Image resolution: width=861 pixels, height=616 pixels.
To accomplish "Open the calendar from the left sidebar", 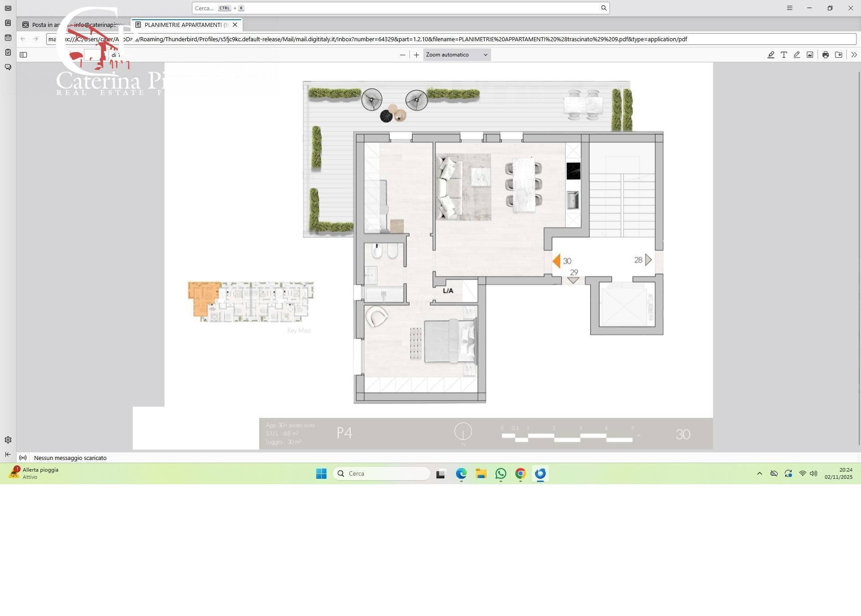I will point(8,38).
